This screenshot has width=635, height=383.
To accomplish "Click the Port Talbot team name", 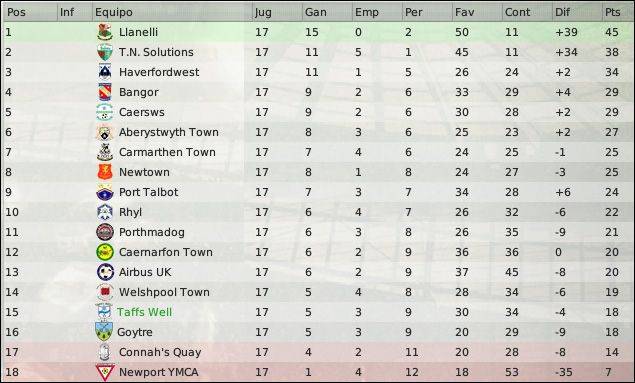I will [x=149, y=192].
